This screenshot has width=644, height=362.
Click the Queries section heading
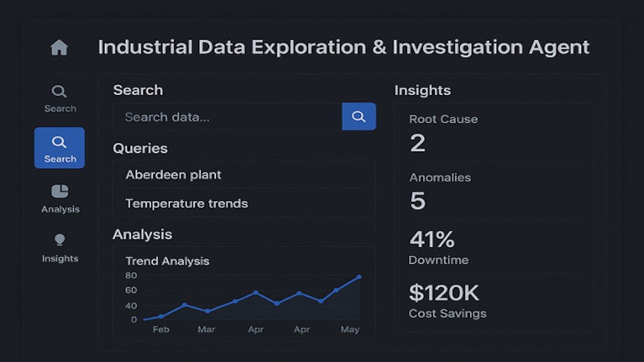140,148
